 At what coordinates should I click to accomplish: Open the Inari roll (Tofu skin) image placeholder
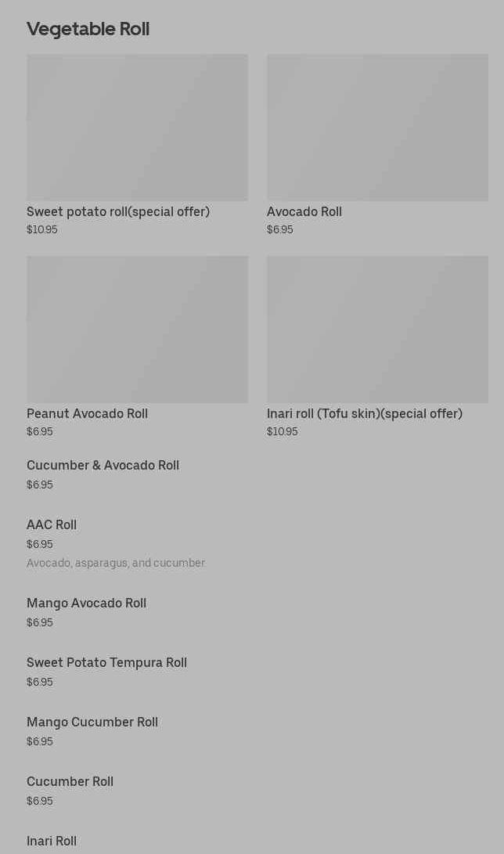[x=377, y=329]
